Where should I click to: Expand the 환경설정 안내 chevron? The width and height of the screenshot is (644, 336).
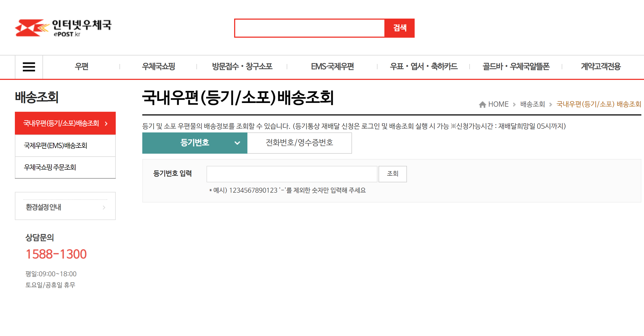point(104,208)
